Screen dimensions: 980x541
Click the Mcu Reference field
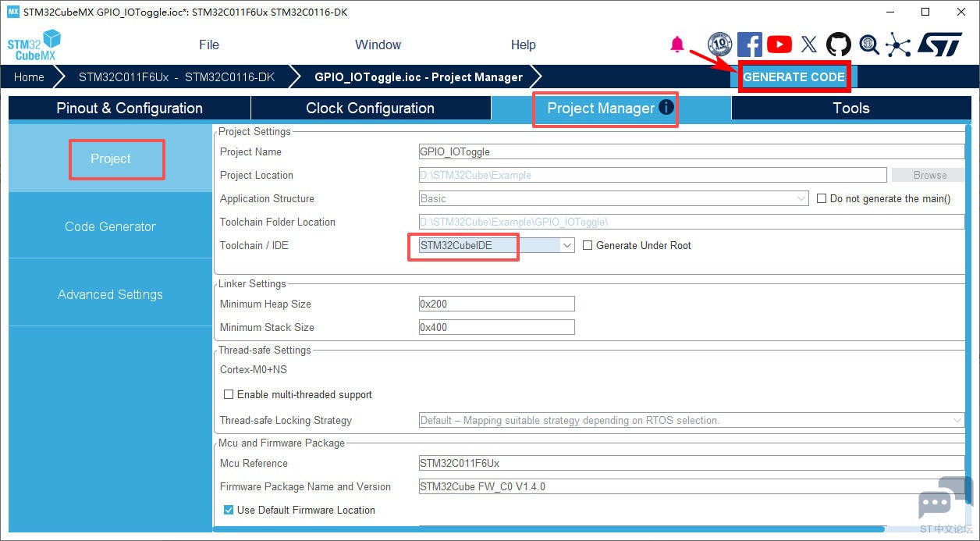691,463
